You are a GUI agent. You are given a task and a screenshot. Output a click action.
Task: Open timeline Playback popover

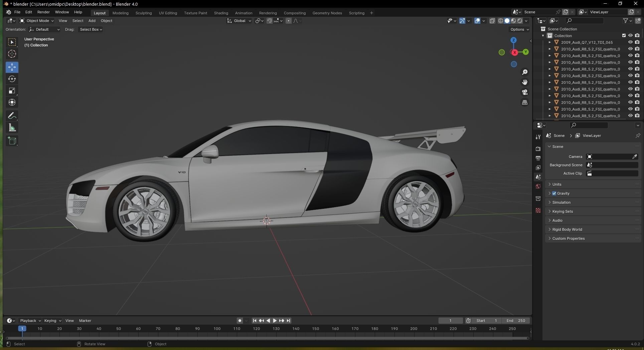(30, 321)
